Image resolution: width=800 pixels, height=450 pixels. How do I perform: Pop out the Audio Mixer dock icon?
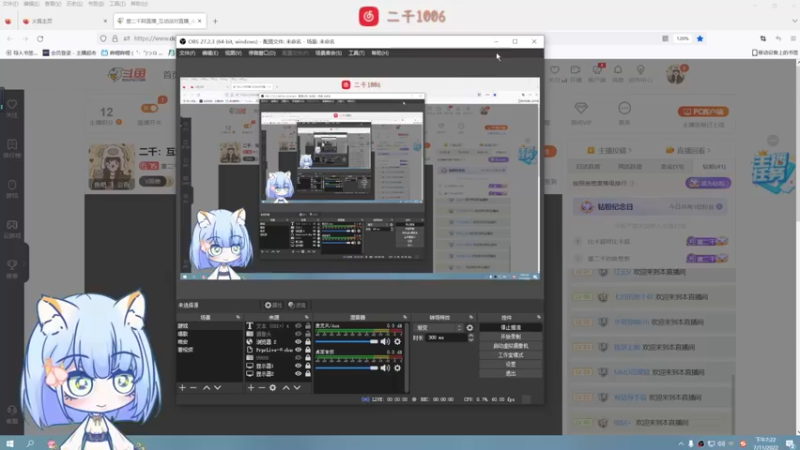(405, 317)
